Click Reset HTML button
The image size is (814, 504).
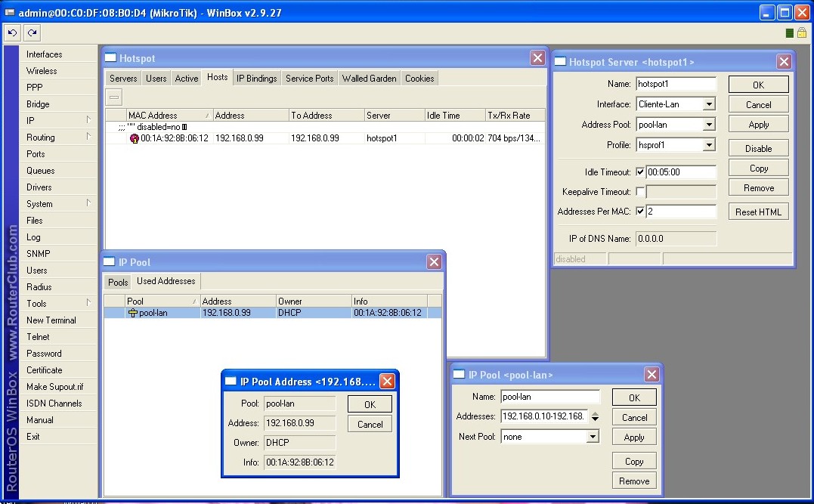point(759,212)
